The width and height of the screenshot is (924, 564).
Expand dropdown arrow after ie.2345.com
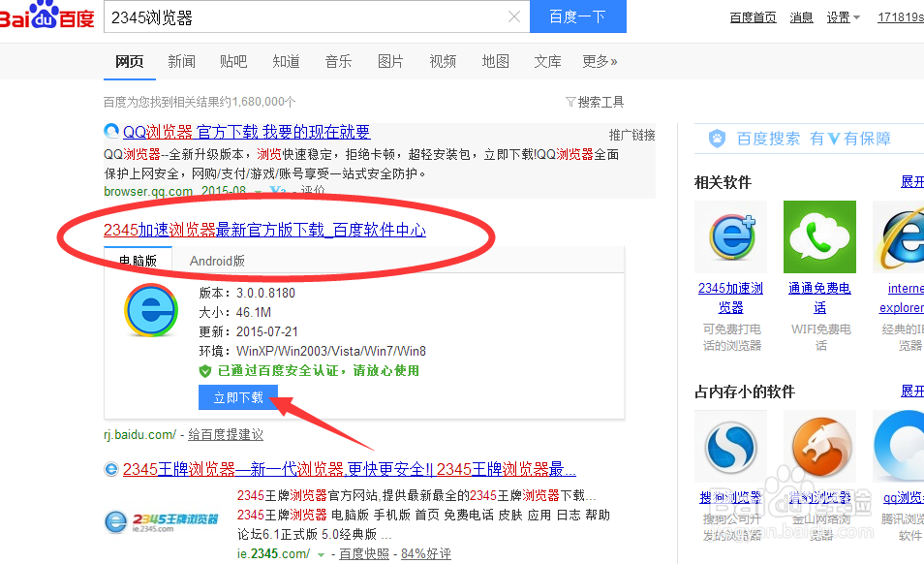[x=322, y=554]
